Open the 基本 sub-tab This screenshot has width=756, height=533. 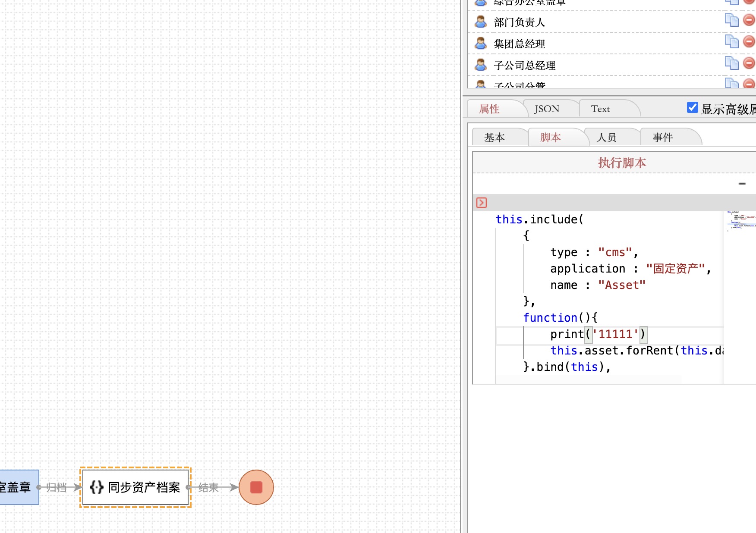click(x=495, y=138)
